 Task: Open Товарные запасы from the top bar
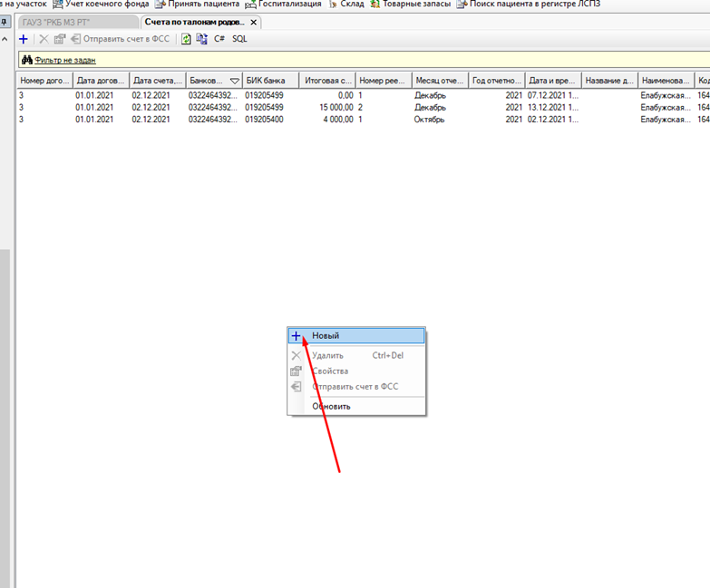(416, 4)
